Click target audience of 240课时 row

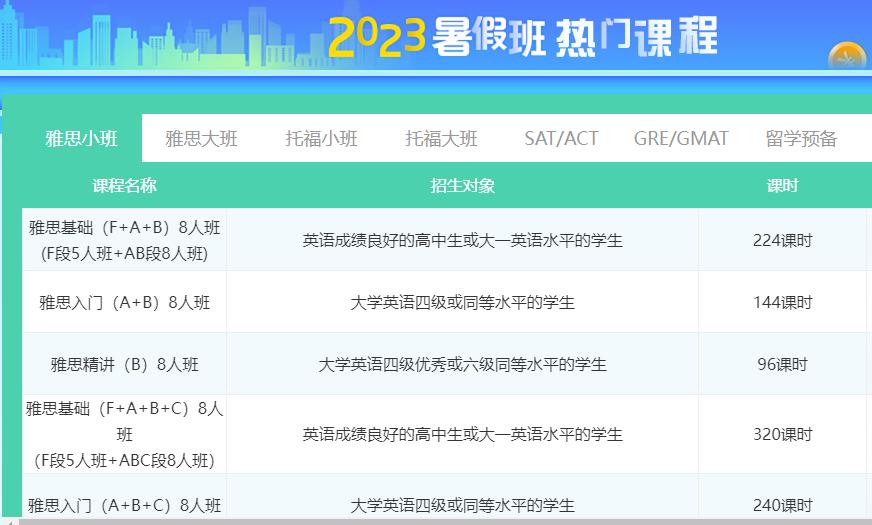coord(462,505)
